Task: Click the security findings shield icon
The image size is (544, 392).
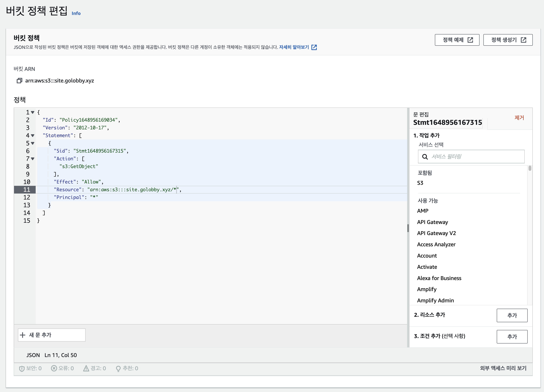Action: point(22,368)
